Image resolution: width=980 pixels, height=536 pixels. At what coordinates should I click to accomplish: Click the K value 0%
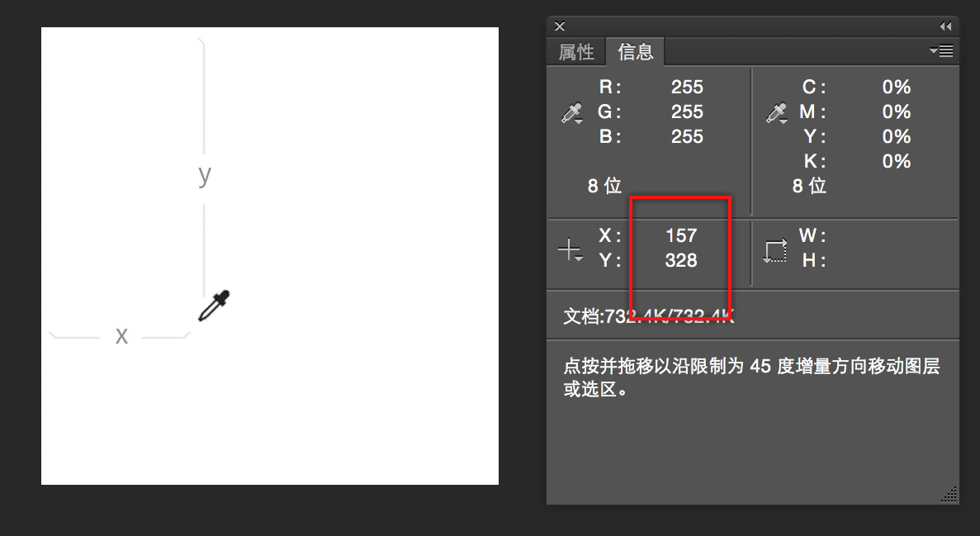[x=897, y=161]
